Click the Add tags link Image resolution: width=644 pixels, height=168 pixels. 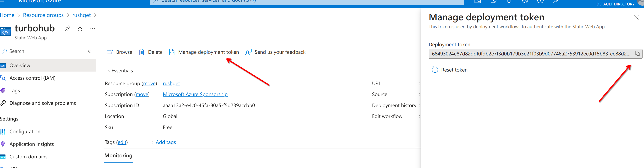point(166,142)
